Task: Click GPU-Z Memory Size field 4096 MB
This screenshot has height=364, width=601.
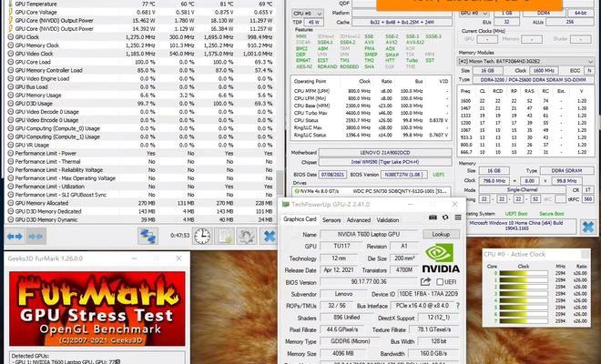Action: [341, 353]
